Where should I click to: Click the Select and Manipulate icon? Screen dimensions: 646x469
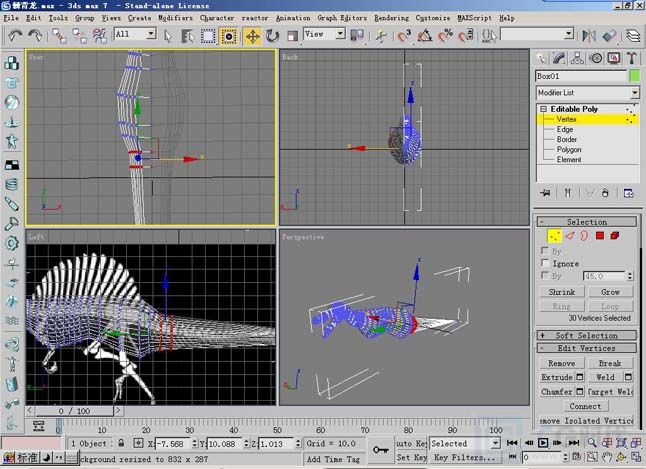pos(382,36)
